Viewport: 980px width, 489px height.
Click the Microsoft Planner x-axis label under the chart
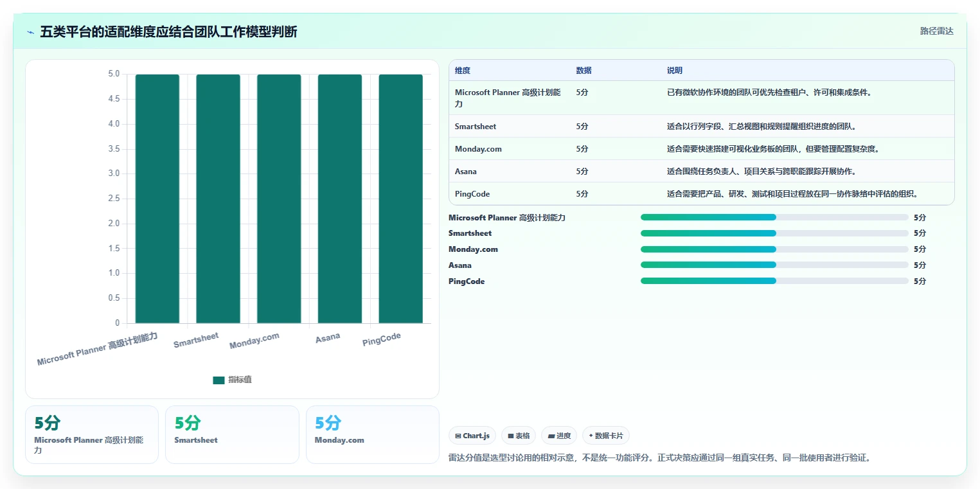tap(98, 349)
